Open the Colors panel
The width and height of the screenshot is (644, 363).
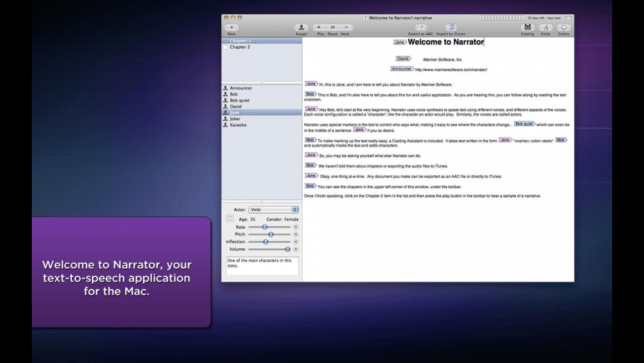tap(563, 27)
